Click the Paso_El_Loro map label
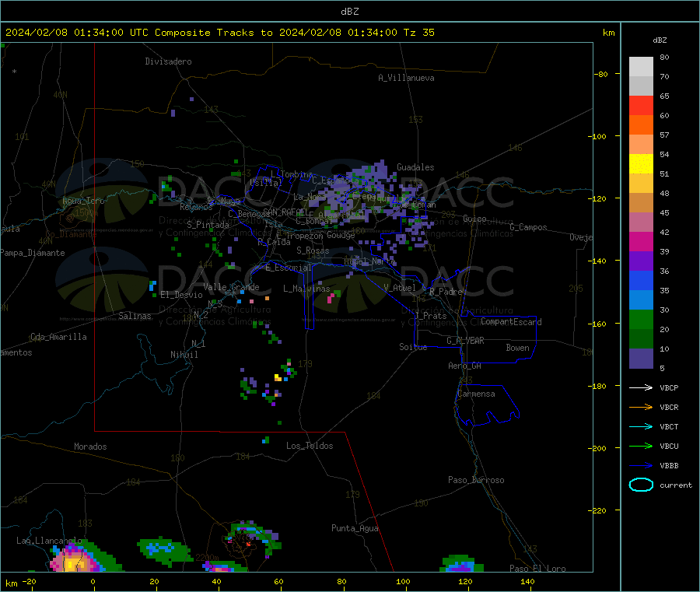Viewport: 700px width, 592px height. coord(537,569)
